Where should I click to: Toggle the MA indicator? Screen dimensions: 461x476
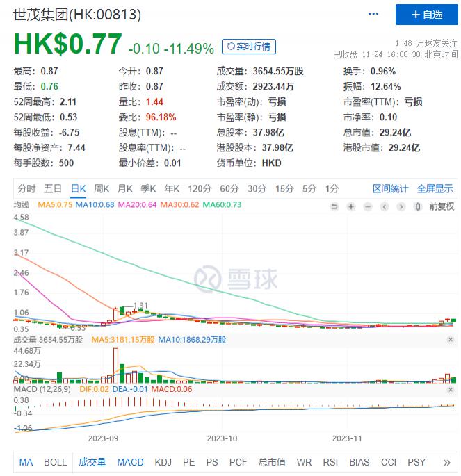(26, 462)
